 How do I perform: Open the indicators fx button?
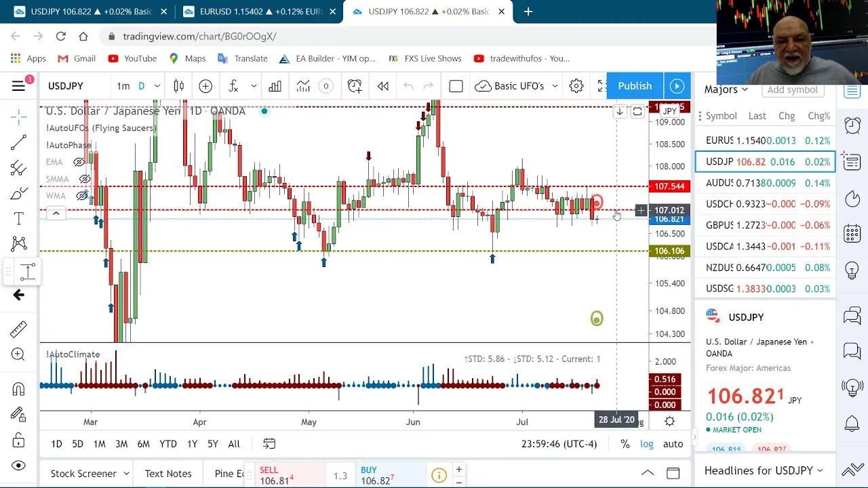233,86
